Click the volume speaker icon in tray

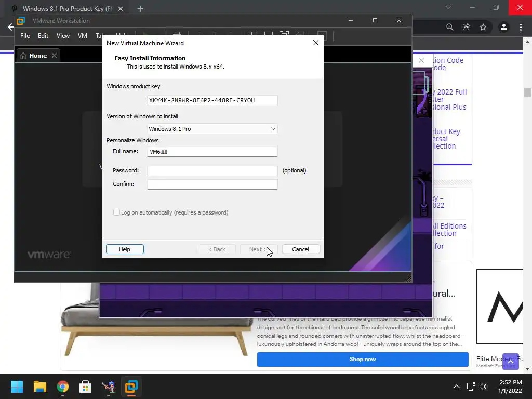[483, 387]
